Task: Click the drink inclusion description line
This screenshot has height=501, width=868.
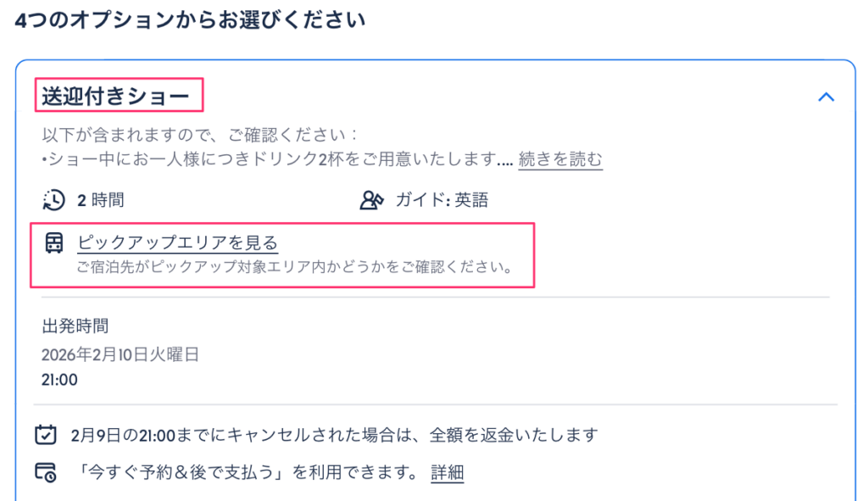Action: 275,159
